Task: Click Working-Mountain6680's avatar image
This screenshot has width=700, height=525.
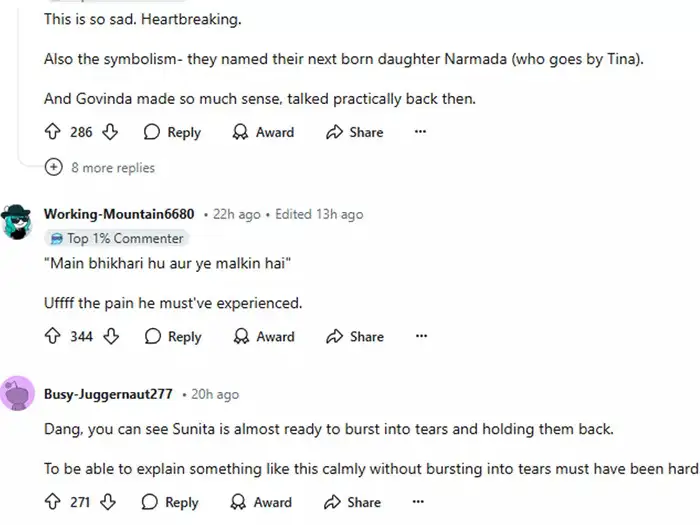Action: point(18,218)
